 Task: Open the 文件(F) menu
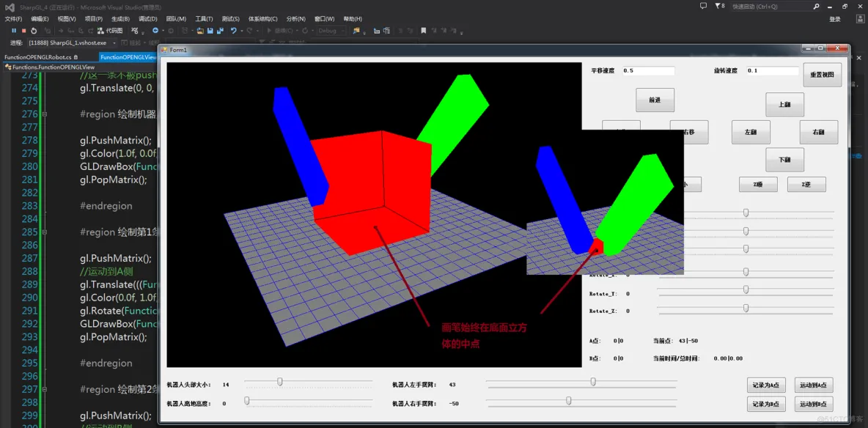pos(13,19)
